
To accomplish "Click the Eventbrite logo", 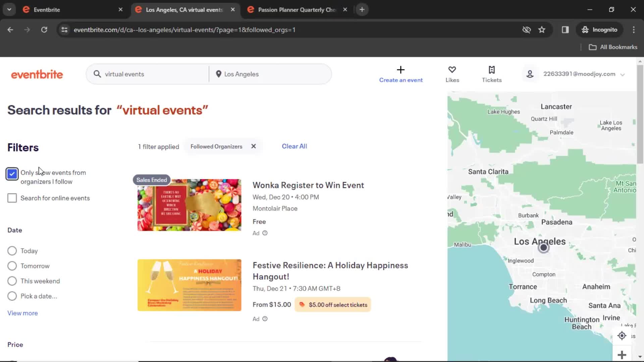I will click(37, 74).
